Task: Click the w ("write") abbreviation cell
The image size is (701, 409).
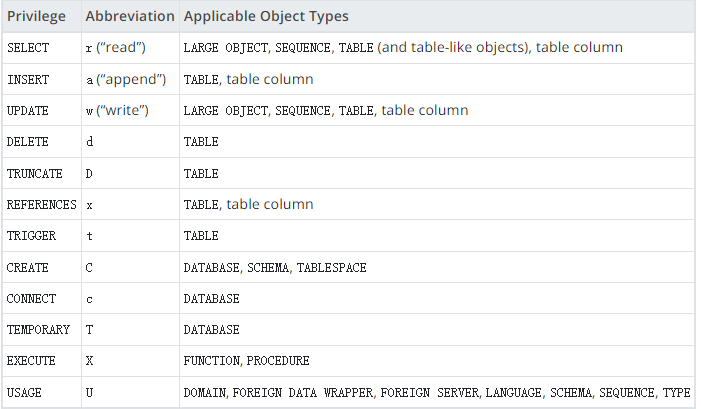Action: pos(117,110)
